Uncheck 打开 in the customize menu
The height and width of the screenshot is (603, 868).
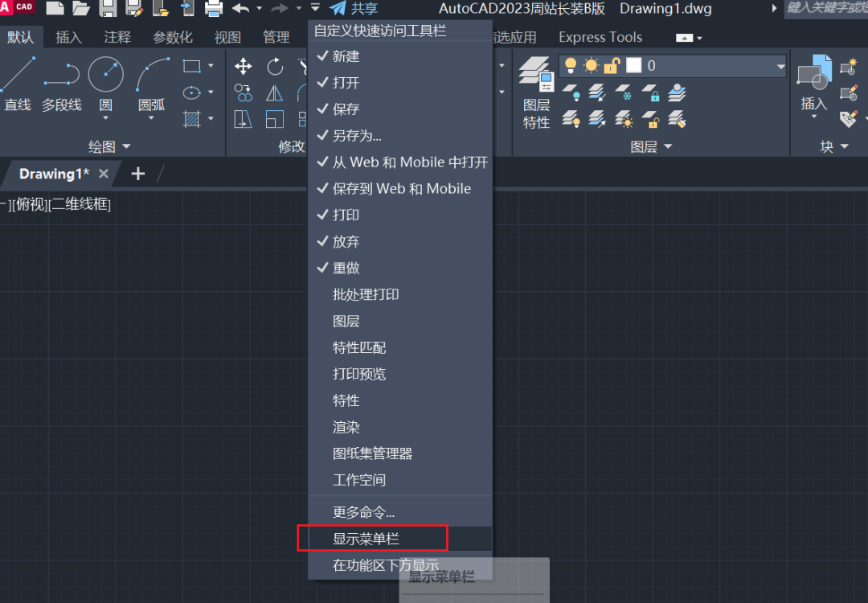tap(400, 83)
